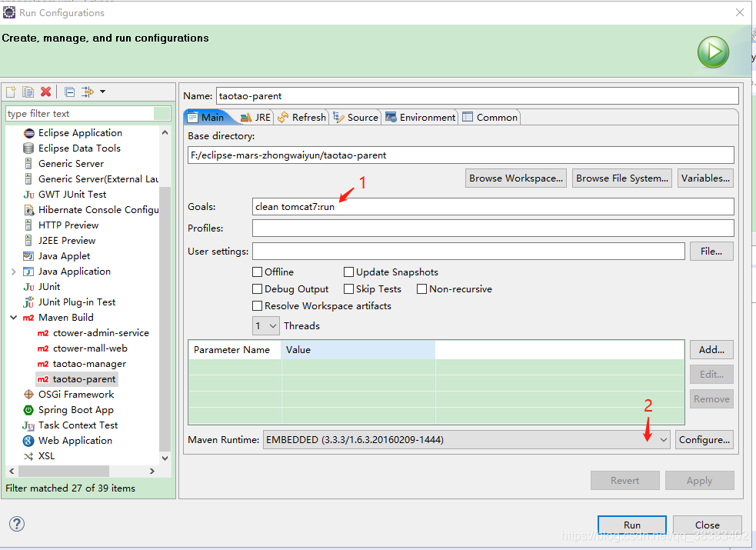Switch to the Refresh tab
The image size is (756, 550).
(301, 117)
